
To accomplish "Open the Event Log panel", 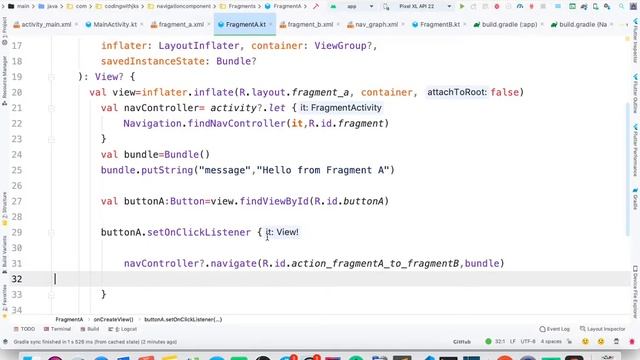I will pyautogui.click(x=554, y=329).
